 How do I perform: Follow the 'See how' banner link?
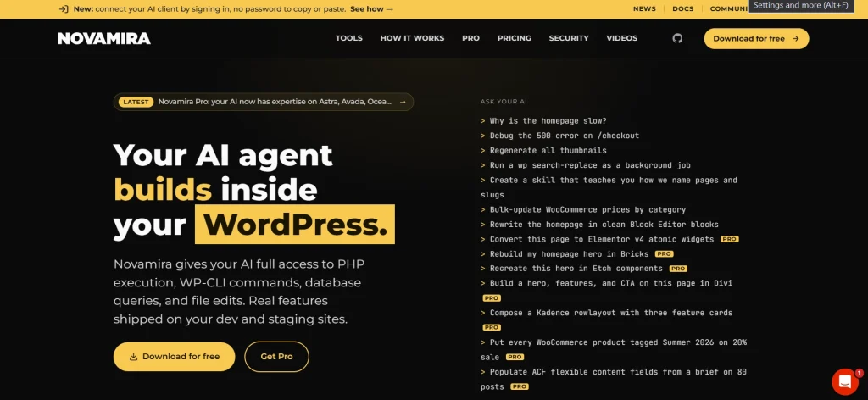[371, 8]
